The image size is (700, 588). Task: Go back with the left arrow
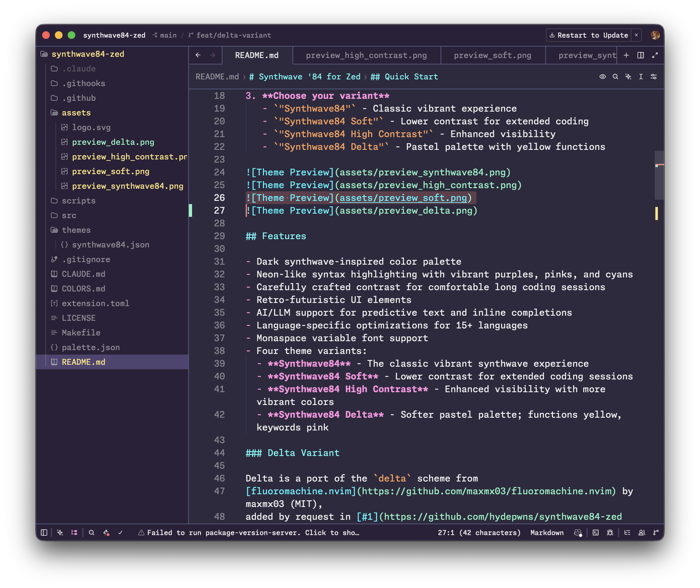(198, 55)
